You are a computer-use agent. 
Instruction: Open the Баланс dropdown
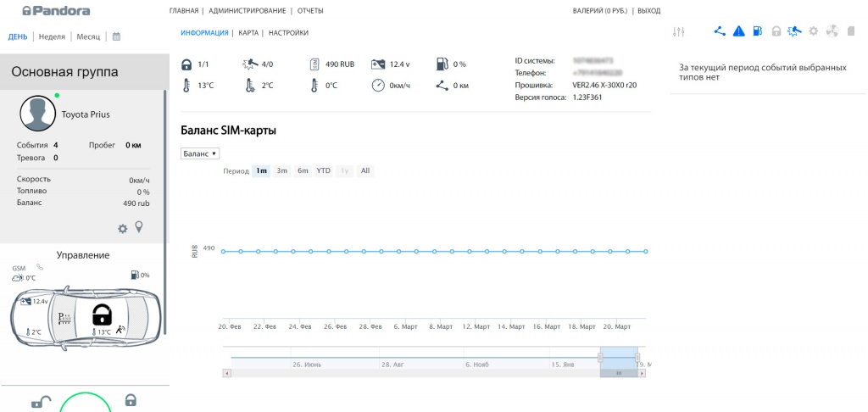[x=200, y=153]
